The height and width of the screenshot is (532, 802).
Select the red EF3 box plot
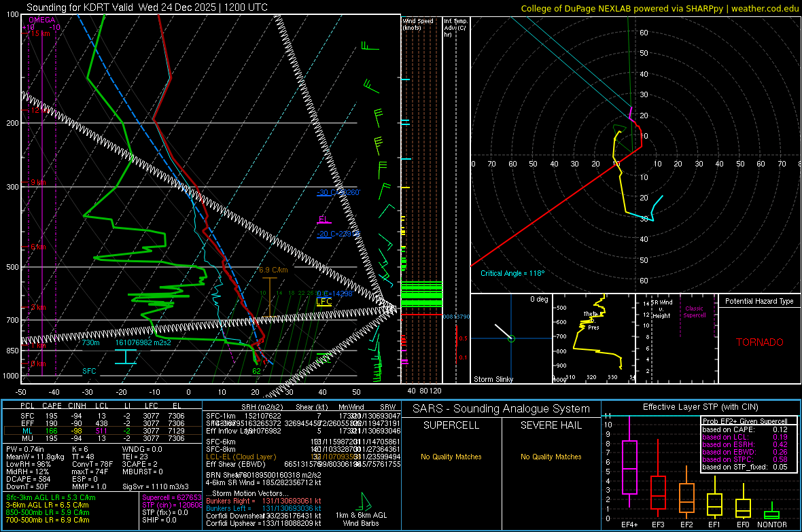pyautogui.click(x=658, y=491)
